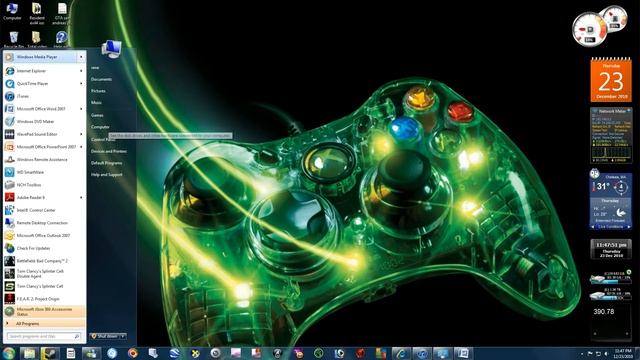Show hidden icons arrow in system tray
This screenshot has width=640, height=360.
pyautogui.click(x=582, y=353)
